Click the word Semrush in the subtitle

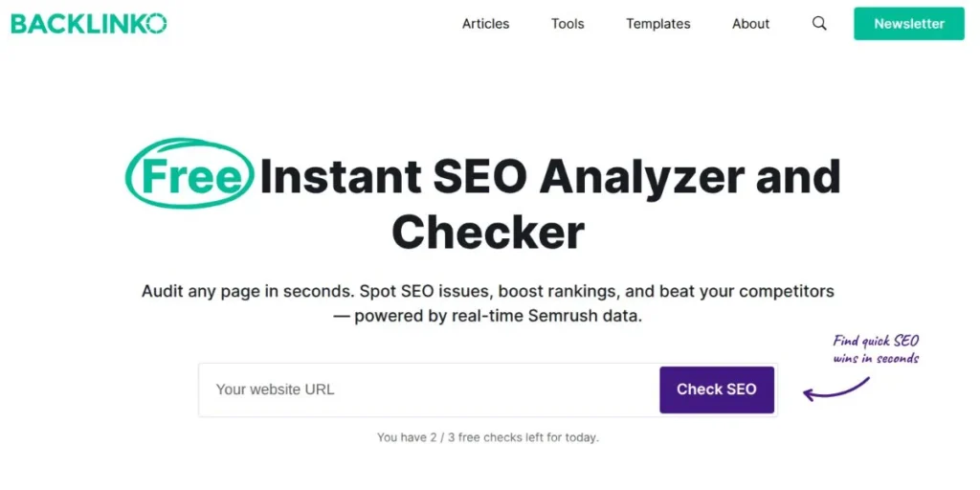pos(569,316)
